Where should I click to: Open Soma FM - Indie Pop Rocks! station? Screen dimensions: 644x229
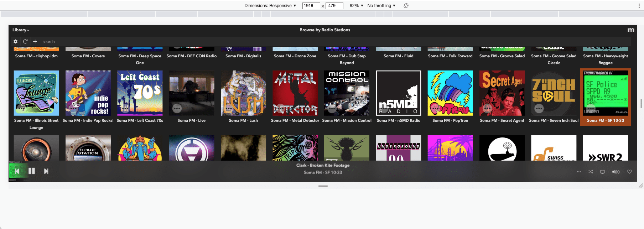pos(88,93)
